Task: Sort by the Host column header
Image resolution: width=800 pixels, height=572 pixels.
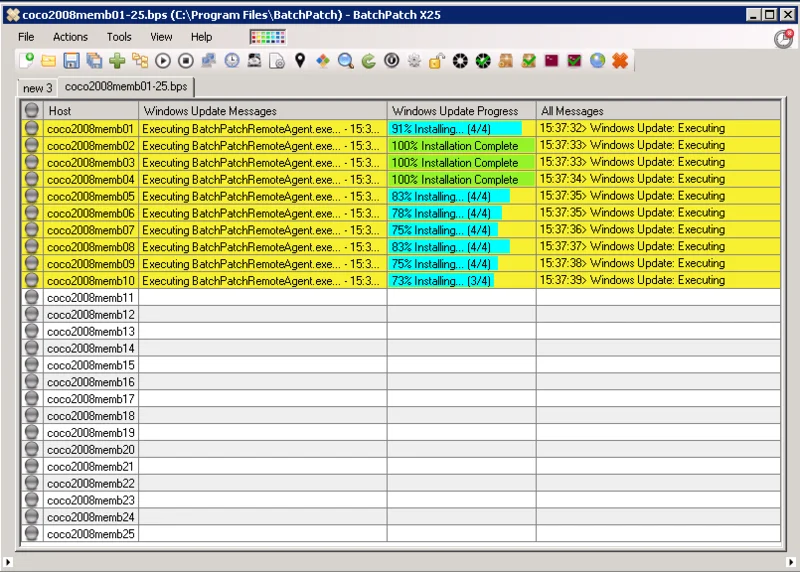Action: click(91, 111)
